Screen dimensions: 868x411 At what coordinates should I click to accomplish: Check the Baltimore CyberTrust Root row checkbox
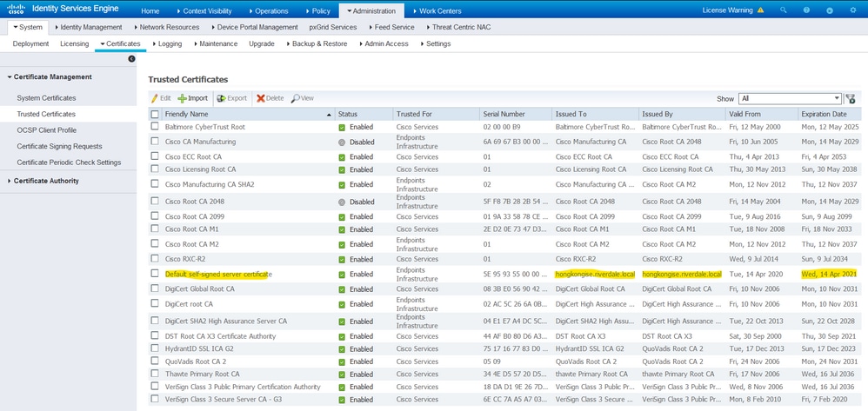coord(155,126)
